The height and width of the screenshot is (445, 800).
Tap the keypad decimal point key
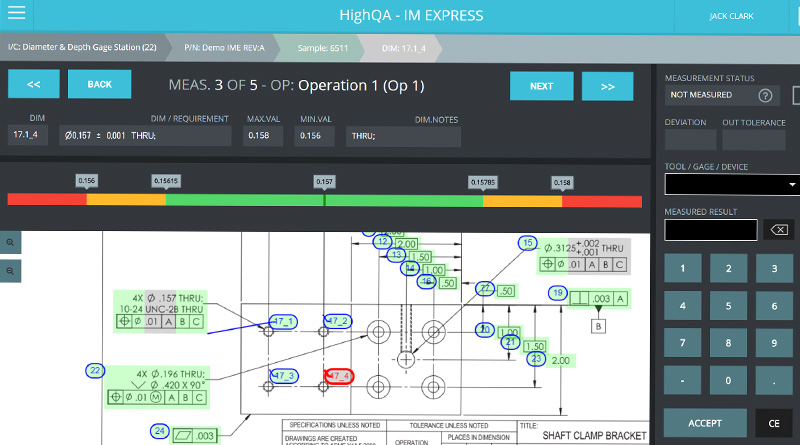[x=774, y=380]
